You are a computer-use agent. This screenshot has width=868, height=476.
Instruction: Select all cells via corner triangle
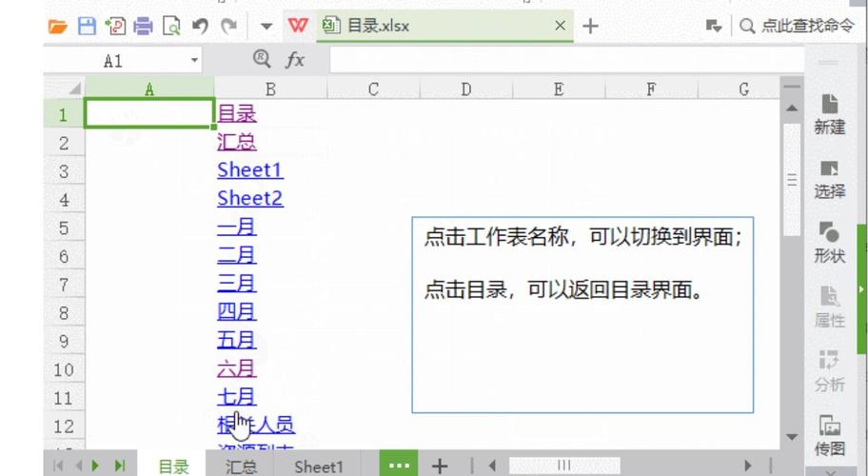coord(74,89)
